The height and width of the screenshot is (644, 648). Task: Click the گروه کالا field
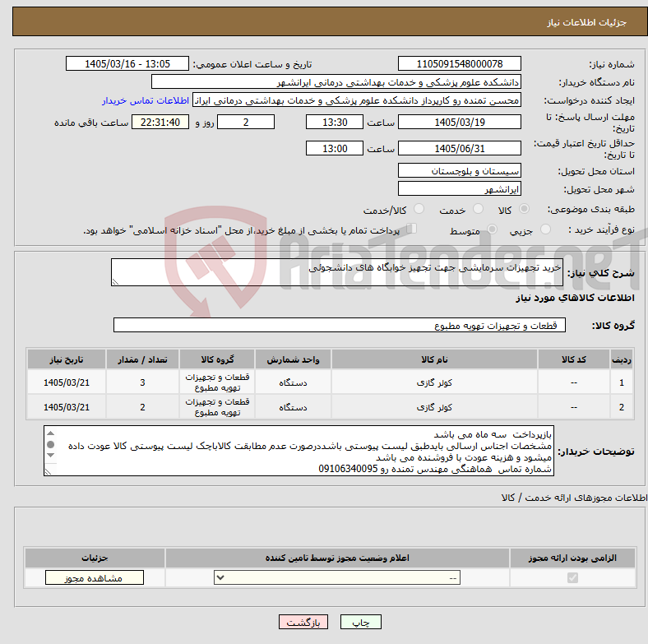click(x=340, y=325)
